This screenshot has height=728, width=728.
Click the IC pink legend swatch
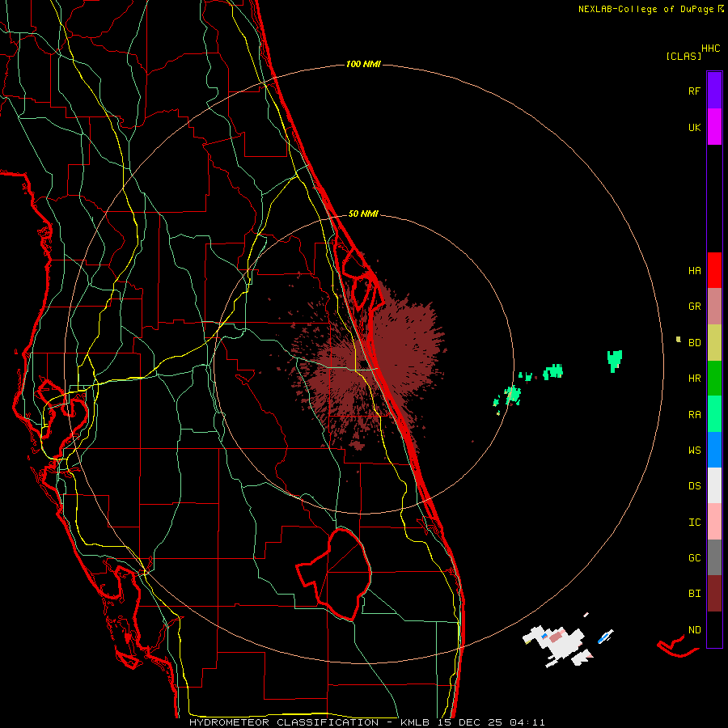click(x=714, y=522)
